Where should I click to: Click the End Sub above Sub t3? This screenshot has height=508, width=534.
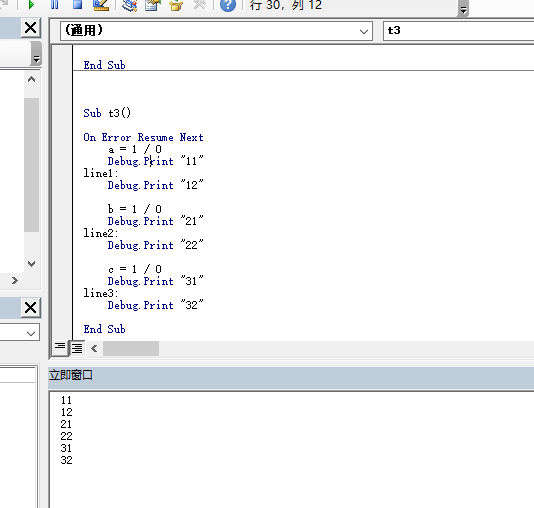(105, 65)
